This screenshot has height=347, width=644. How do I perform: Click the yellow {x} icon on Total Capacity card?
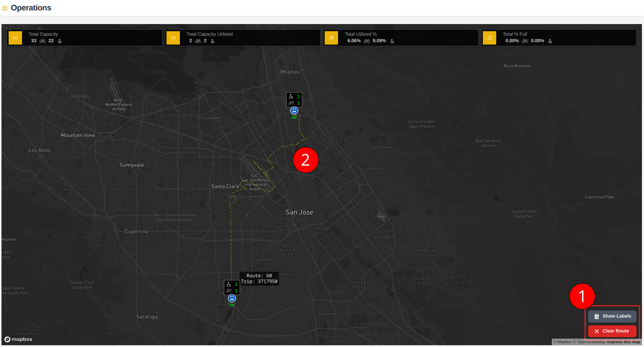[15, 37]
